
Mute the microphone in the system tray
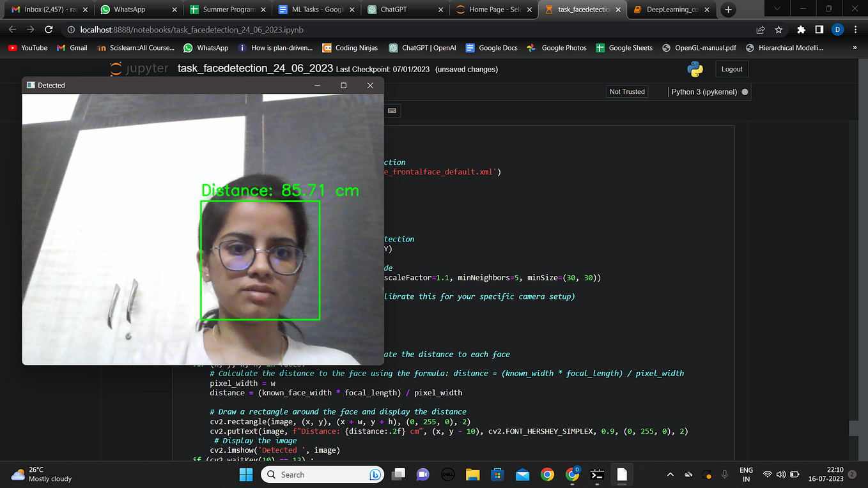724,475
